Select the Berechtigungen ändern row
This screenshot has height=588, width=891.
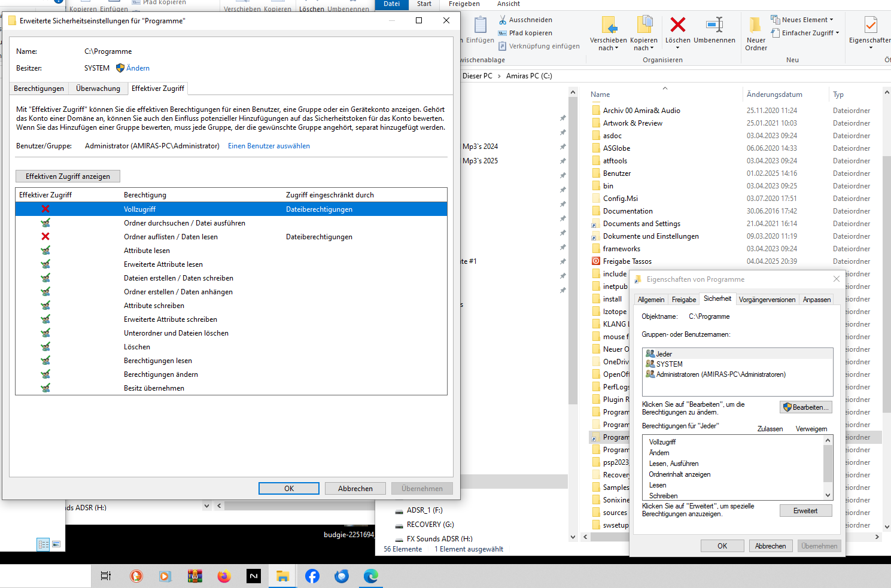point(231,374)
